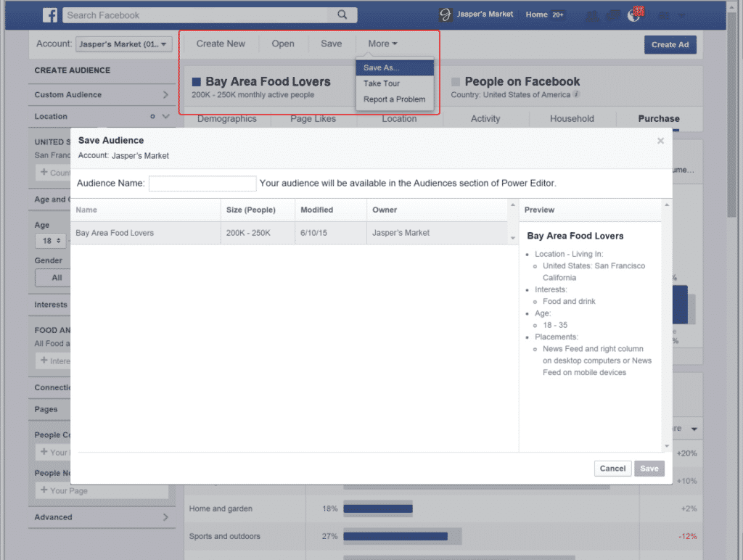Choose Report a Problem menu item
Viewport: 743px width, 560px height.
tap(395, 99)
